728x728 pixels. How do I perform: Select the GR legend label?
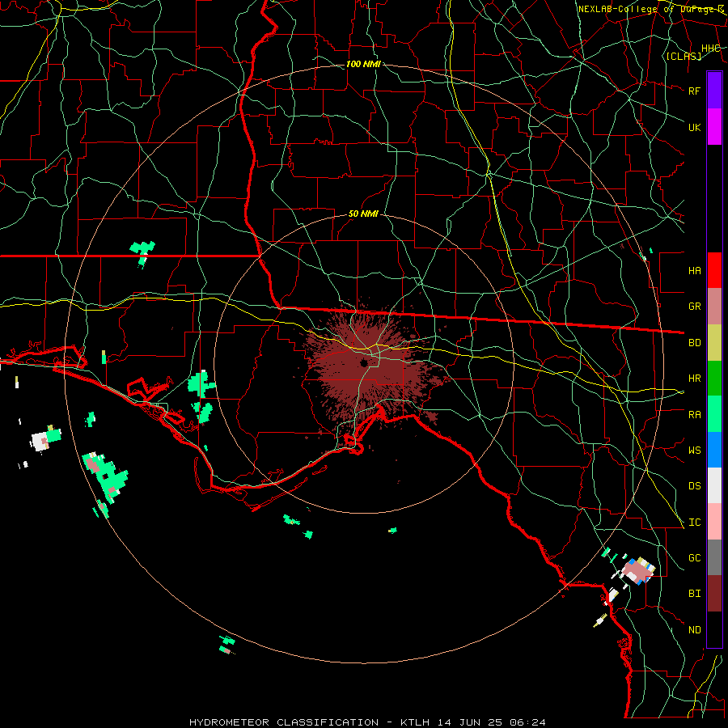(695, 306)
